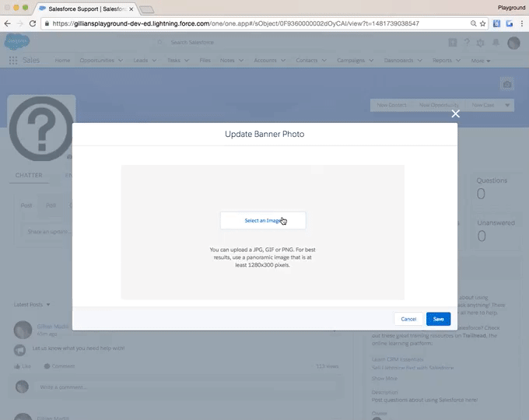The height and width of the screenshot is (420, 529).
Task: Open the global actions plus icon
Action: [453, 43]
